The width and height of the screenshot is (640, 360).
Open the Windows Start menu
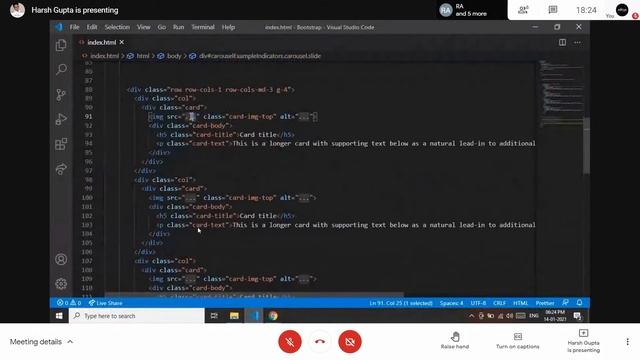(59, 316)
